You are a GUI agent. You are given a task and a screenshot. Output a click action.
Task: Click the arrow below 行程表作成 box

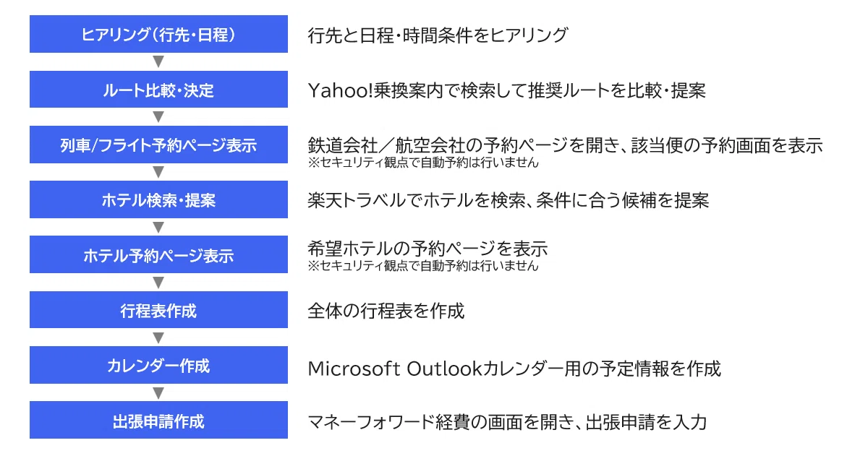click(159, 337)
